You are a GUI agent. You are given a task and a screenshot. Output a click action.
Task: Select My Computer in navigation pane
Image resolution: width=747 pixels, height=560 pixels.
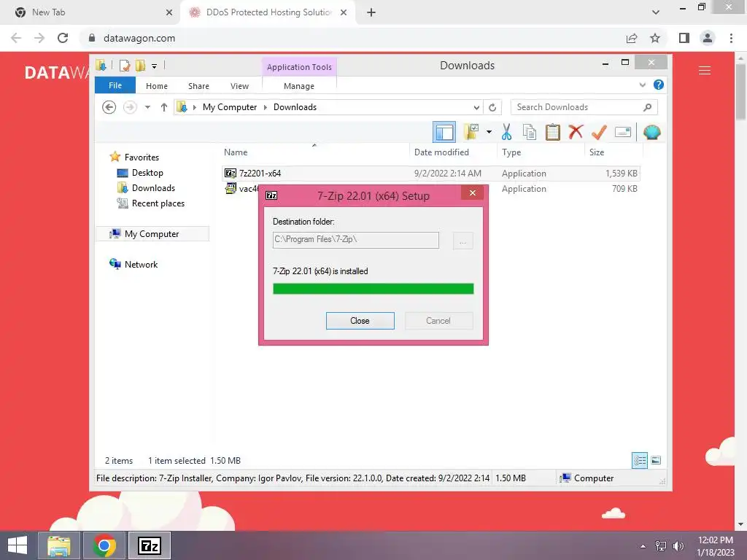152,234
